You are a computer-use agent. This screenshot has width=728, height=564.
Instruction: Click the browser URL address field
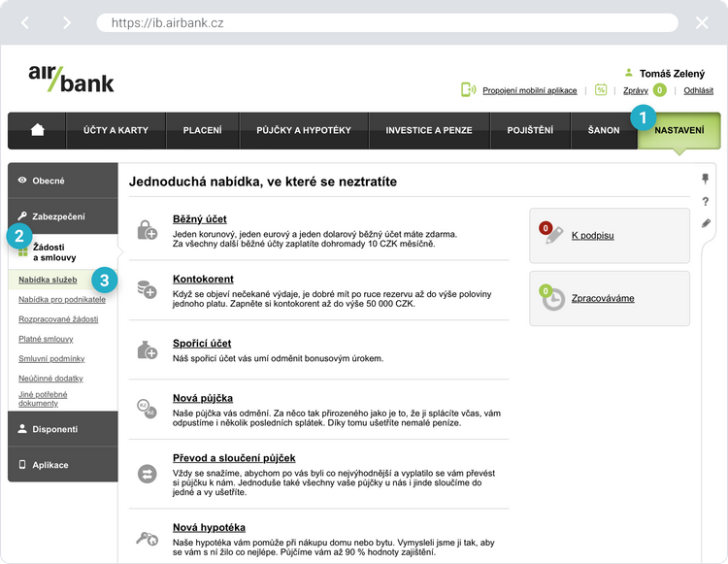click(386, 22)
